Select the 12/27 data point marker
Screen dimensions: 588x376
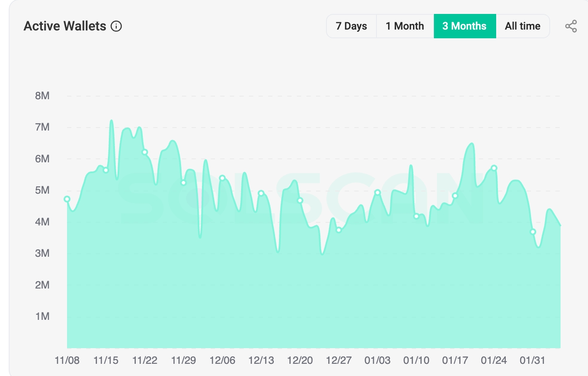pyautogui.click(x=339, y=230)
